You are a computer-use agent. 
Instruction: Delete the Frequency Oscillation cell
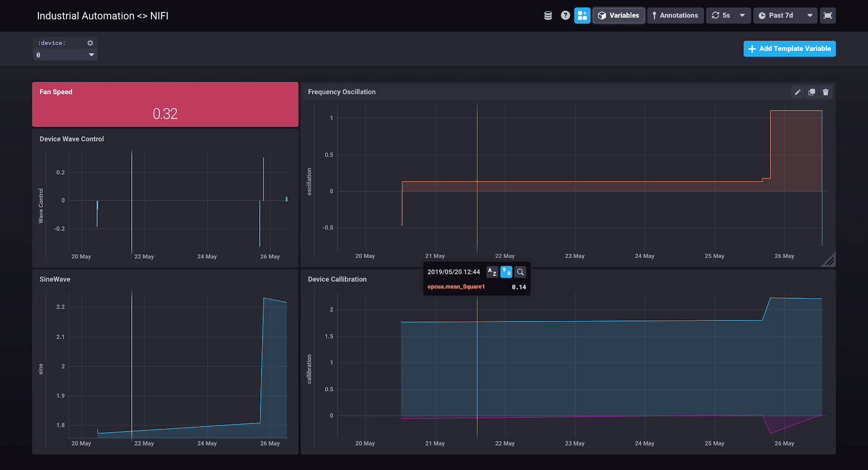point(826,92)
